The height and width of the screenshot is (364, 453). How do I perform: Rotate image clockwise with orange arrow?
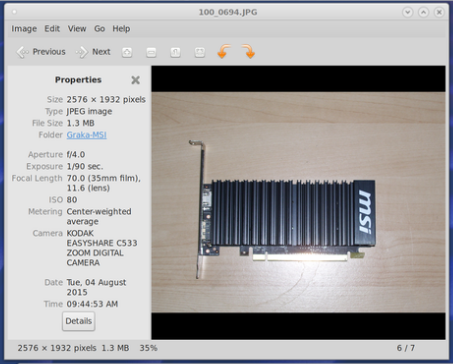(x=248, y=52)
